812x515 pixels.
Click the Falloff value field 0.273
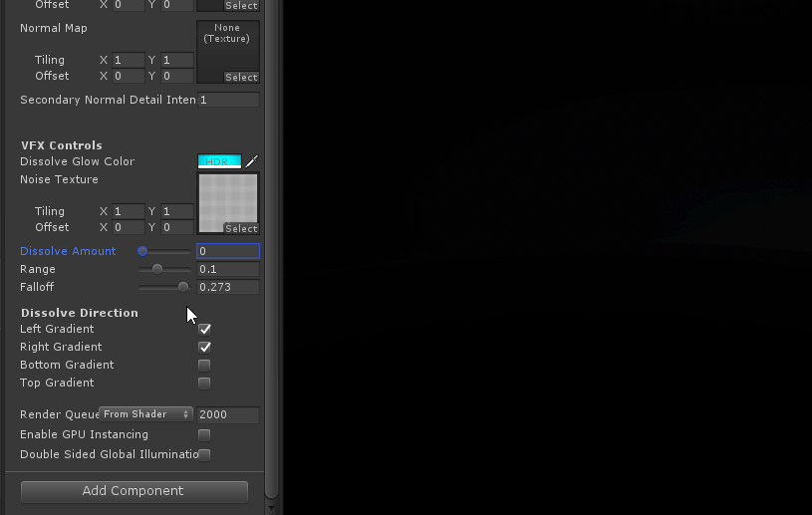pos(228,287)
